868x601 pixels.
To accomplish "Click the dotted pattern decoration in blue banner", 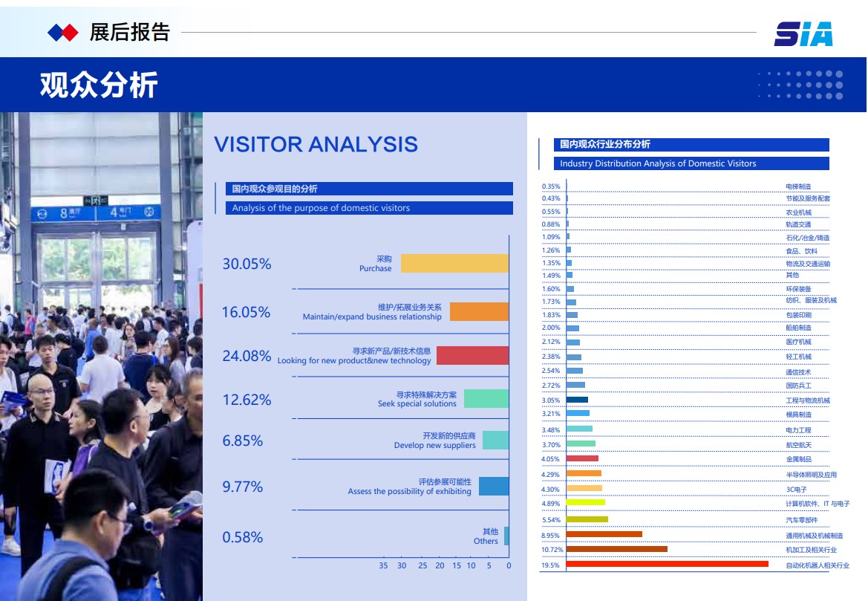I will 800,85.
